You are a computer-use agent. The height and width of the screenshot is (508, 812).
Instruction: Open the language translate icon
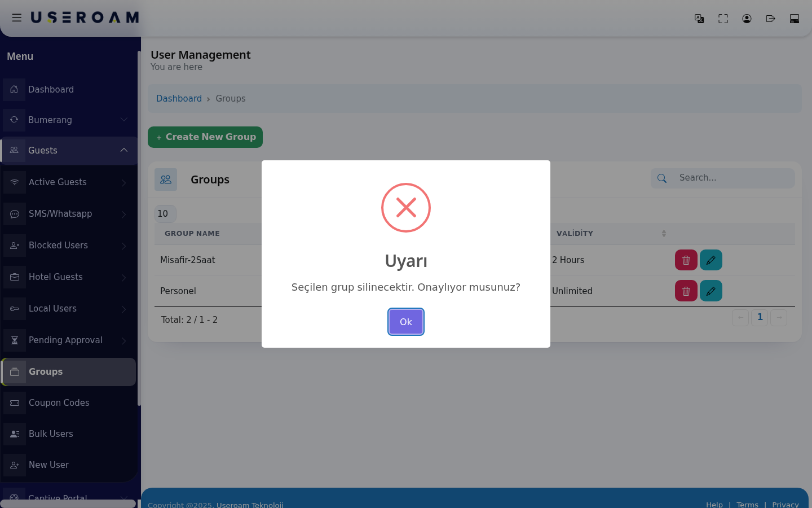point(699,19)
